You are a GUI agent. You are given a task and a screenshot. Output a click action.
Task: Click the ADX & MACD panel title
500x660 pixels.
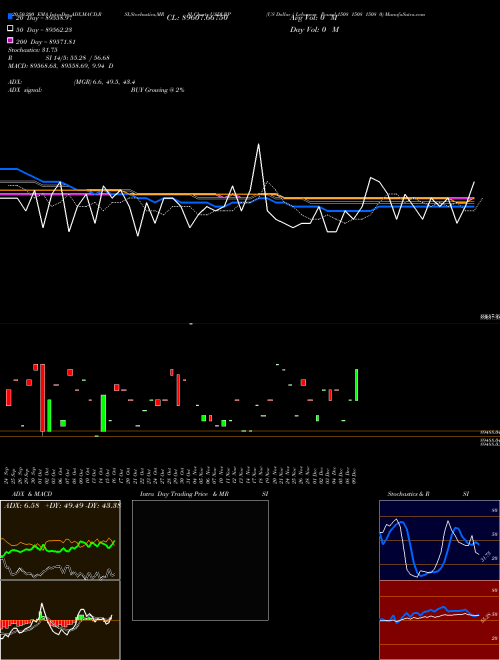(x=32, y=494)
